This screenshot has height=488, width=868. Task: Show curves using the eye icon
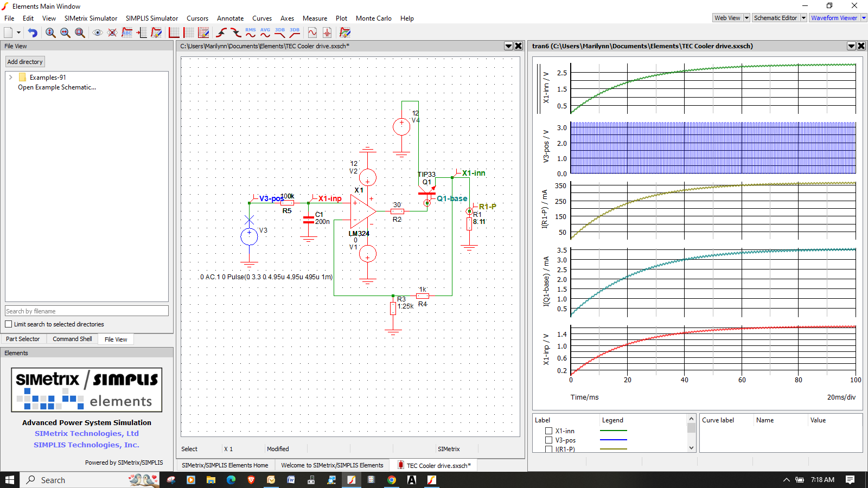(98, 33)
